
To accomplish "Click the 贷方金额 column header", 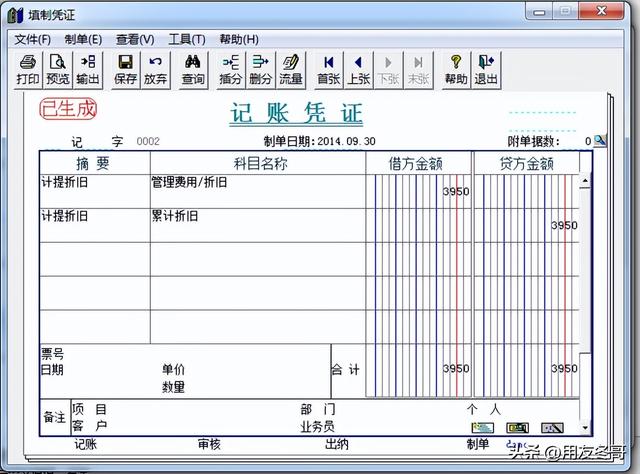I will [x=527, y=163].
